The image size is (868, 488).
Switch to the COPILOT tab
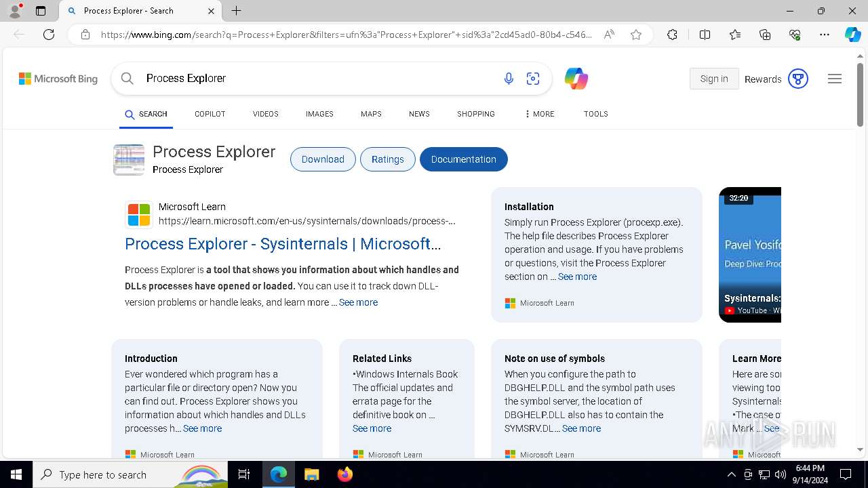coord(210,114)
